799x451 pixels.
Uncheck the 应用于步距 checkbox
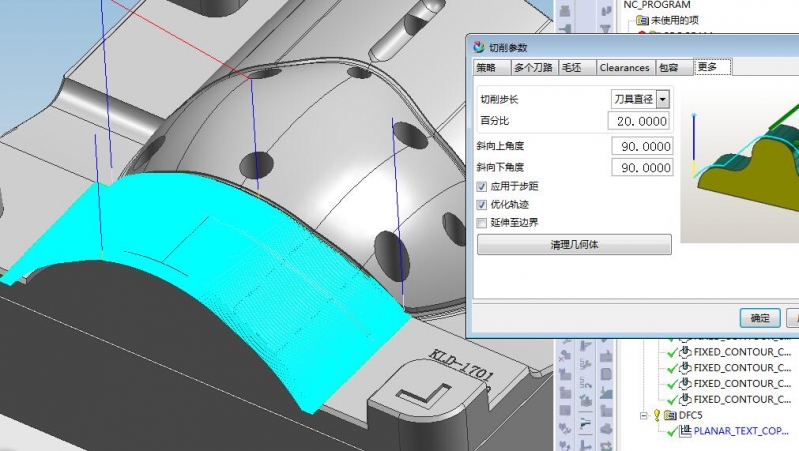(482, 187)
